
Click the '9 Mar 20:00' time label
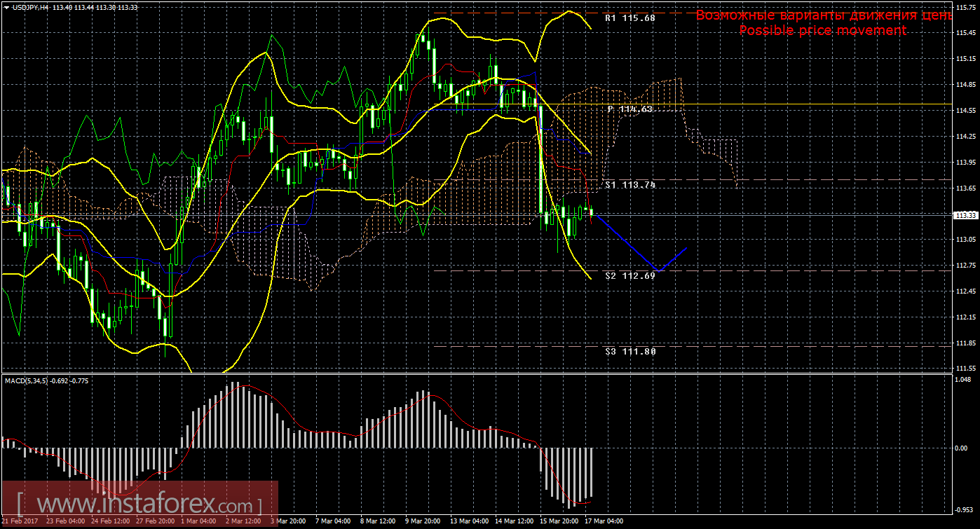(x=422, y=522)
